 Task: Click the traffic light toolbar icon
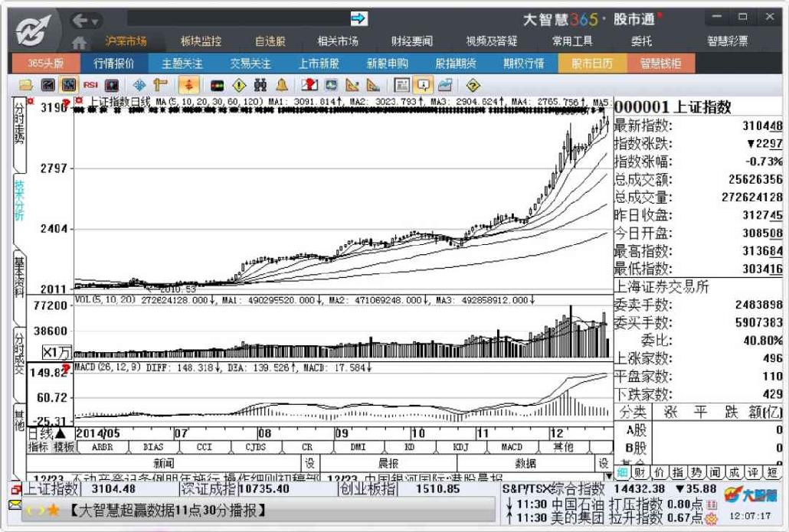coord(217,86)
